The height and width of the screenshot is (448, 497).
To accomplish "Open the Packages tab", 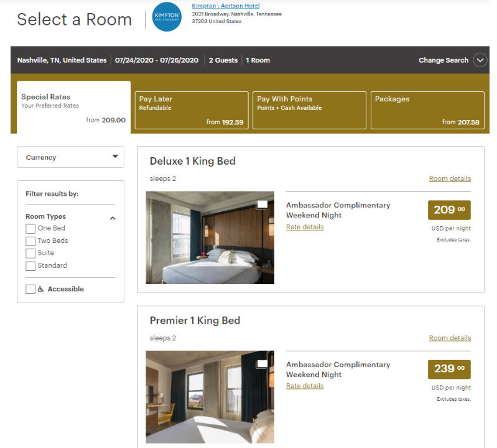I will coord(427,110).
